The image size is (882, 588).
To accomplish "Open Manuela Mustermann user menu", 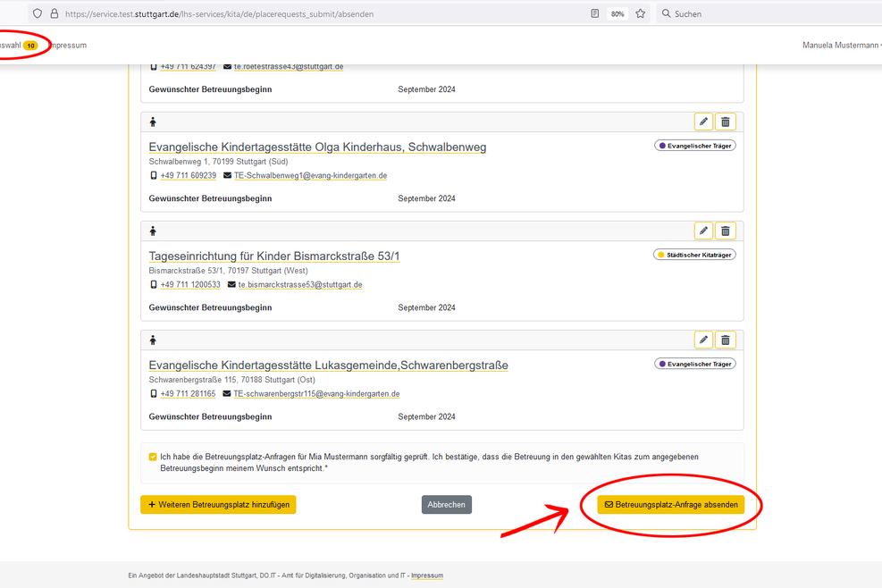I will (841, 46).
